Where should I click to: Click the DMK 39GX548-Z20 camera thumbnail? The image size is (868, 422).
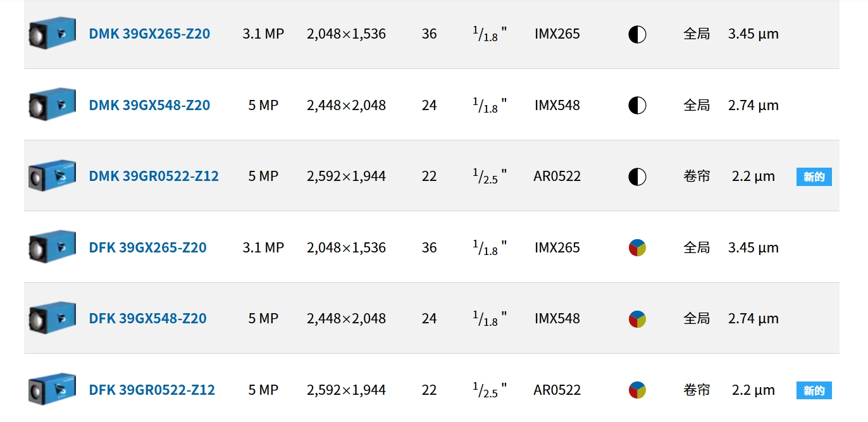[x=53, y=105]
